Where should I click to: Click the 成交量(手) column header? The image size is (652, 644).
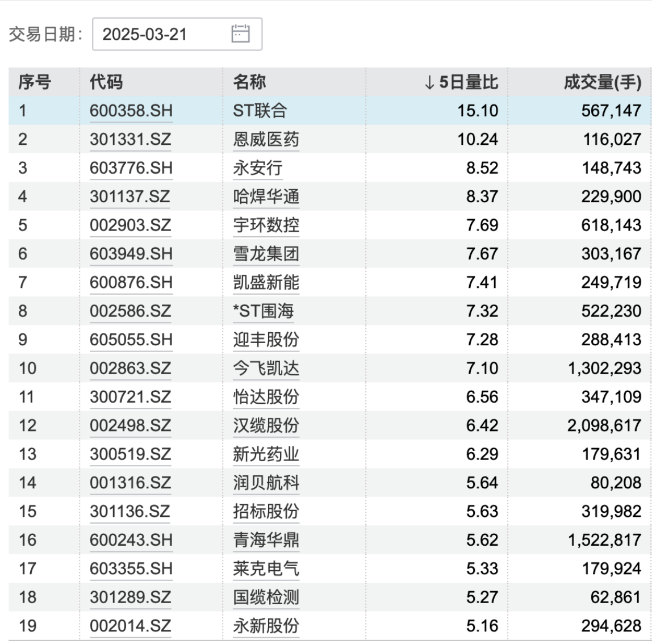602,82
